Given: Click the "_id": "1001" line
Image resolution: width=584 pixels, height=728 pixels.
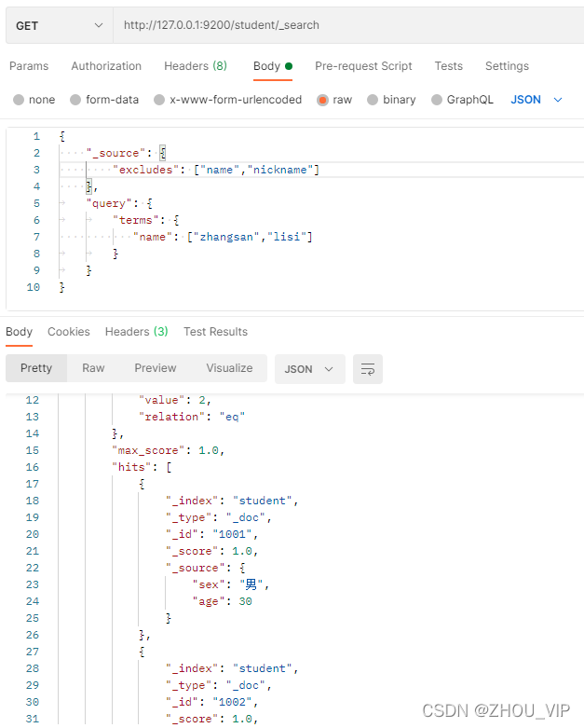Looking at the screenshot, I should (212, 534).
